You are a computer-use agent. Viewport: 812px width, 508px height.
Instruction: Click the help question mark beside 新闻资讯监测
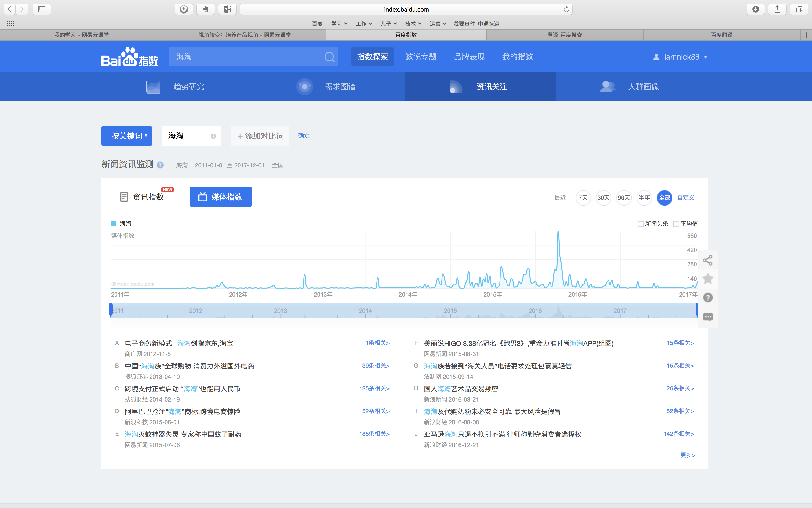(x=160, y=165)
